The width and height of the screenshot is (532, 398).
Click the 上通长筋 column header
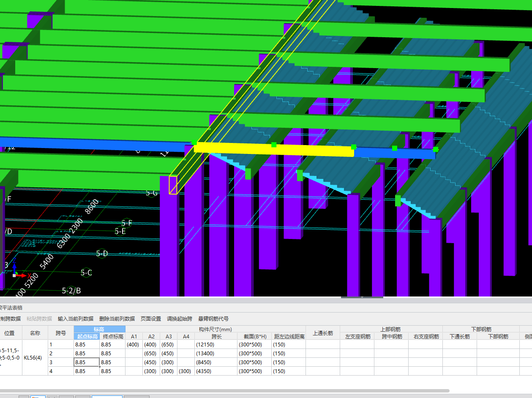(x=323, y=333)
